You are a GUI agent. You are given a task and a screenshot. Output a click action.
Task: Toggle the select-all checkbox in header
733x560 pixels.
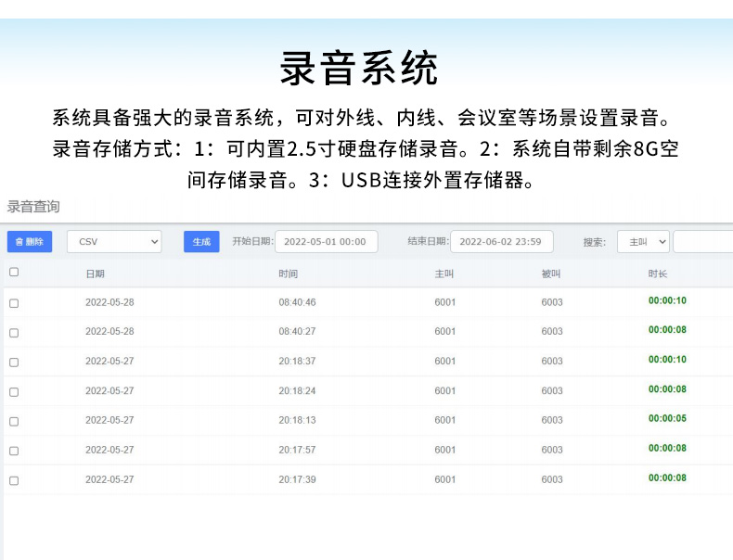coord(14,273)
